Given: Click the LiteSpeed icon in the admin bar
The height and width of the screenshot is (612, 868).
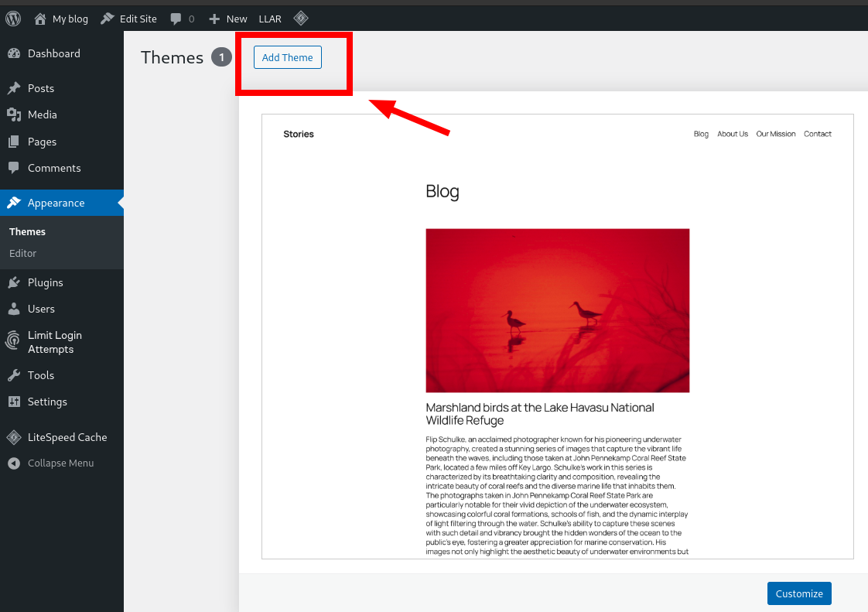Looking at the screenshot, I should coord(301,18).
